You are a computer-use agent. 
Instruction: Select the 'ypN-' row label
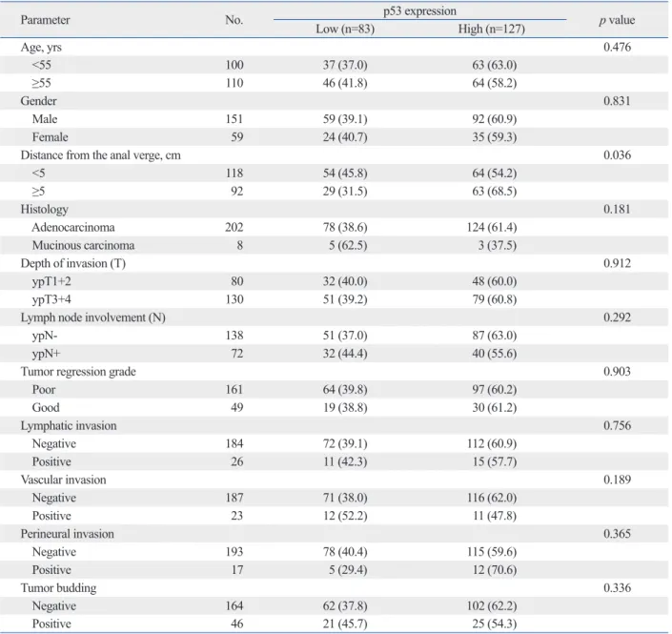(45, 336)
